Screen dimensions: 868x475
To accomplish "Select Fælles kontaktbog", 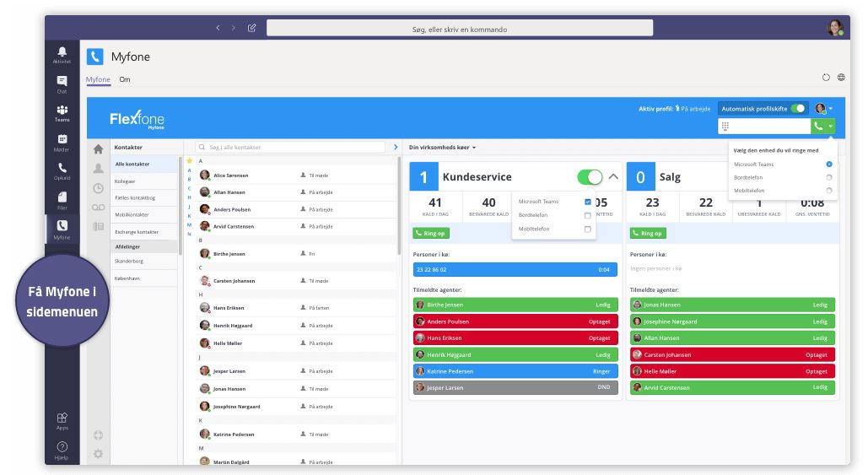I will [144, 198].
